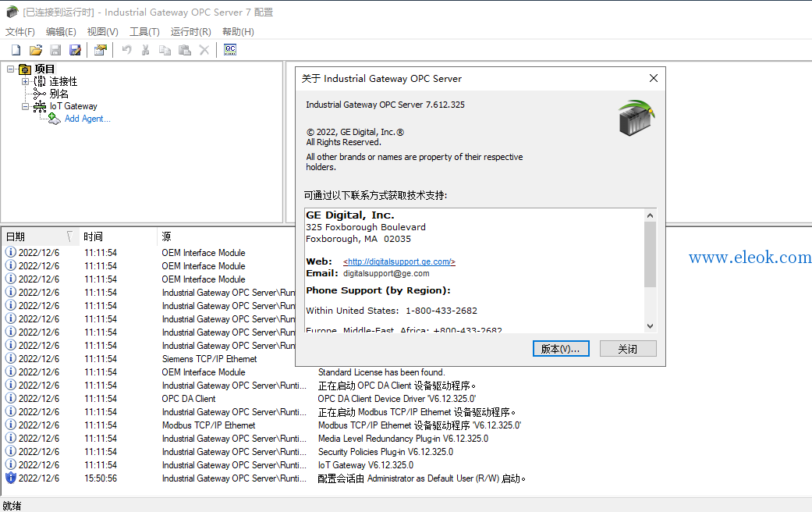Click the Copy toolbar icon
Image resolution: width=812 pixels, height=512 pixels.
pos(165,50)
